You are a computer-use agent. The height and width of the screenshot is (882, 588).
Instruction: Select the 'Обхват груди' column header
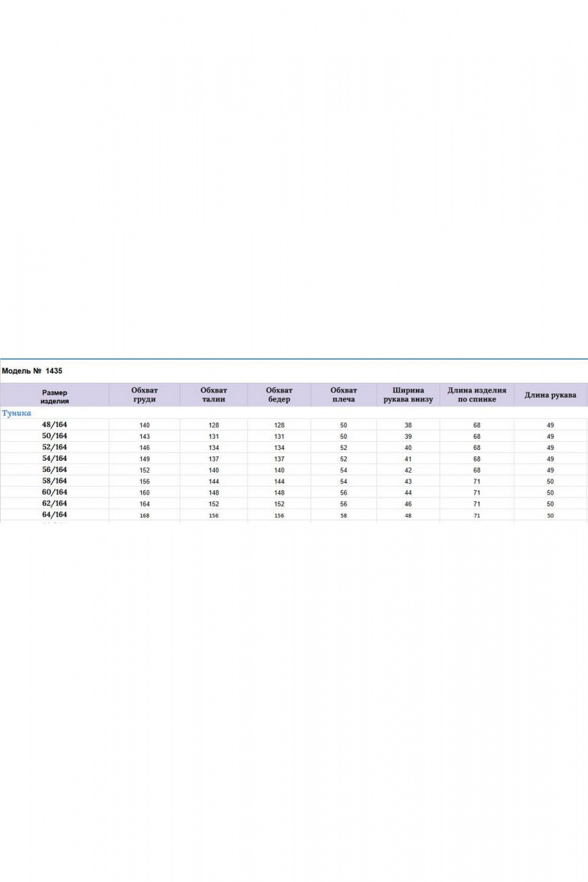[x=144, y=395]
